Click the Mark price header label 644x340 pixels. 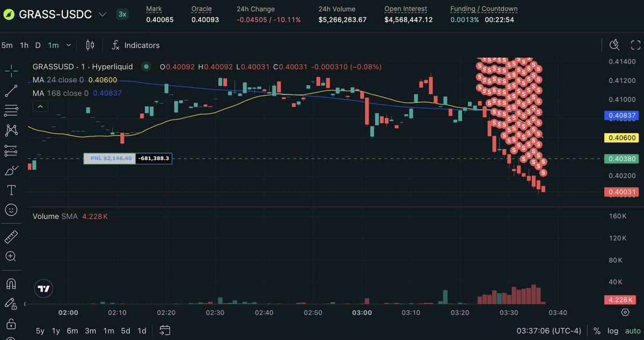click(153, 9)
